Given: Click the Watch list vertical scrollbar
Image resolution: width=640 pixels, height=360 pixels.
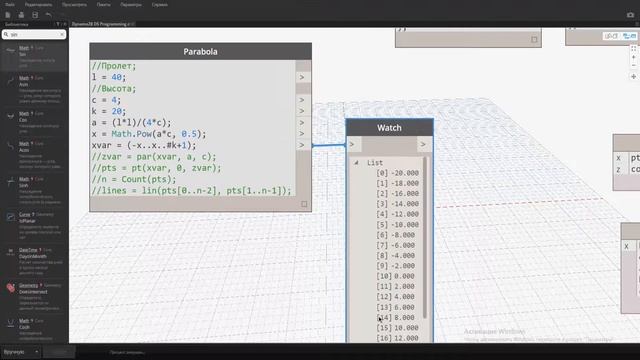Looking at the screenshot, I should point(425,238).
